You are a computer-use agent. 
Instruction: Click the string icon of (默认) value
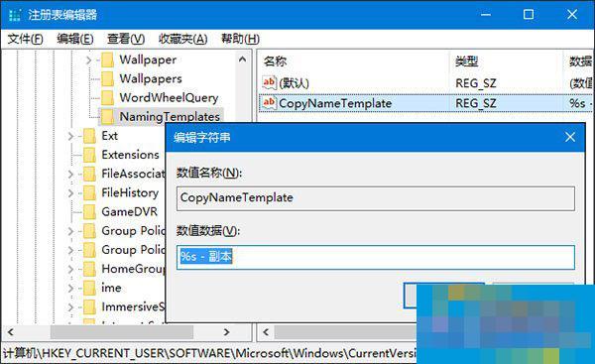(x=269, y=82)
